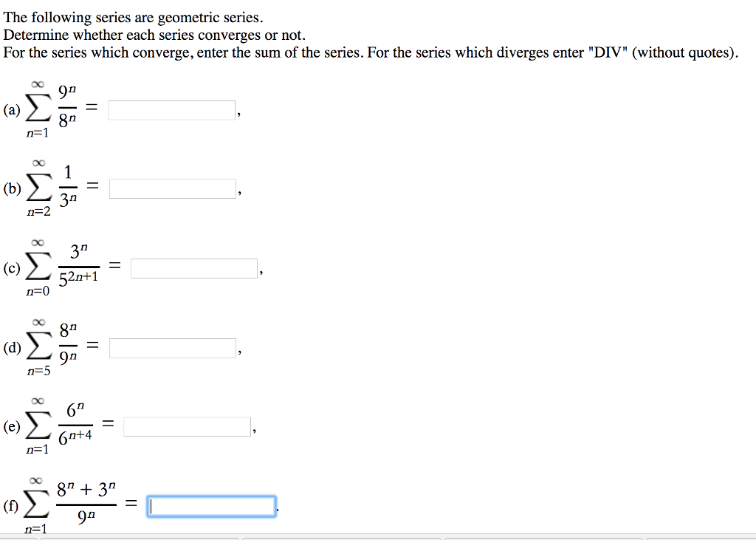Select the n=1 lower limit under series (a)
The image size is (756, 540).
[x=37, y=134]
